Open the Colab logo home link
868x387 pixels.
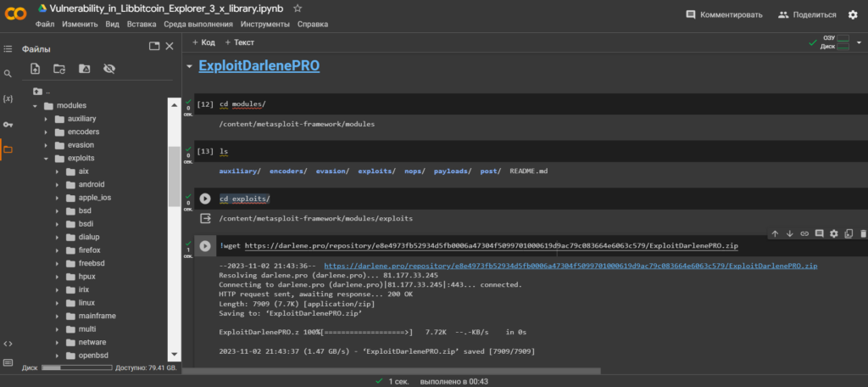(x=15, y=15)
